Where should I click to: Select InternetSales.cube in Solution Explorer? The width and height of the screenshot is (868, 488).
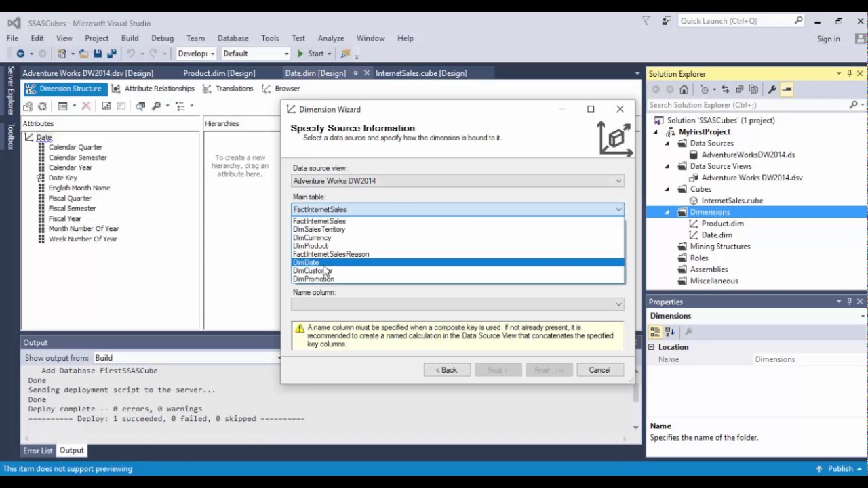click(732, 201)
